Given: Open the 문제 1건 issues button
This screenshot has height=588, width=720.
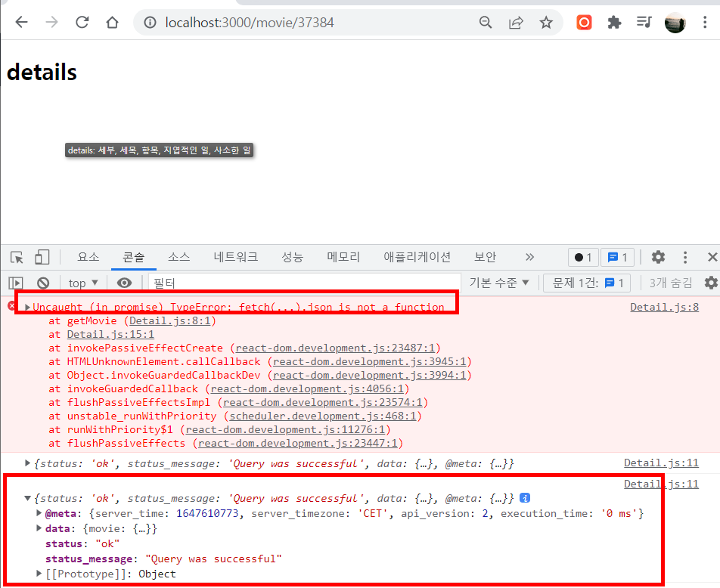Looking at the screenshot, I should click(x=587, y=283).
